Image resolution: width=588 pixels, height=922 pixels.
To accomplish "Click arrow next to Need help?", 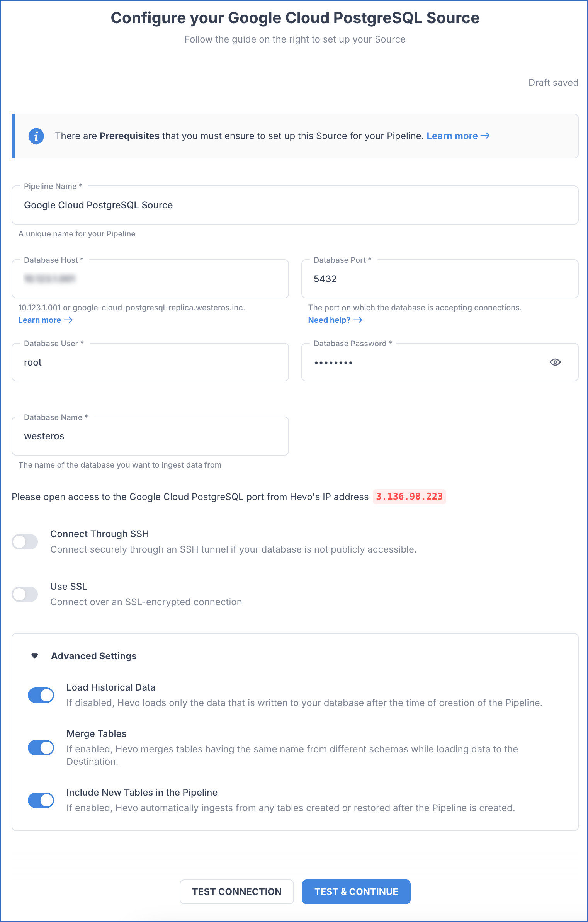I will point(358,320).
